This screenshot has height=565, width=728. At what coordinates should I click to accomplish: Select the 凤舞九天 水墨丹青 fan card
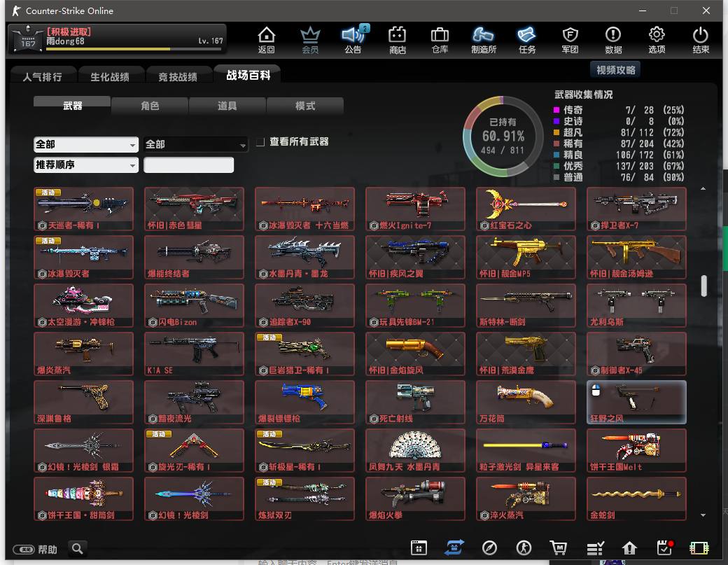pos(415,450)
